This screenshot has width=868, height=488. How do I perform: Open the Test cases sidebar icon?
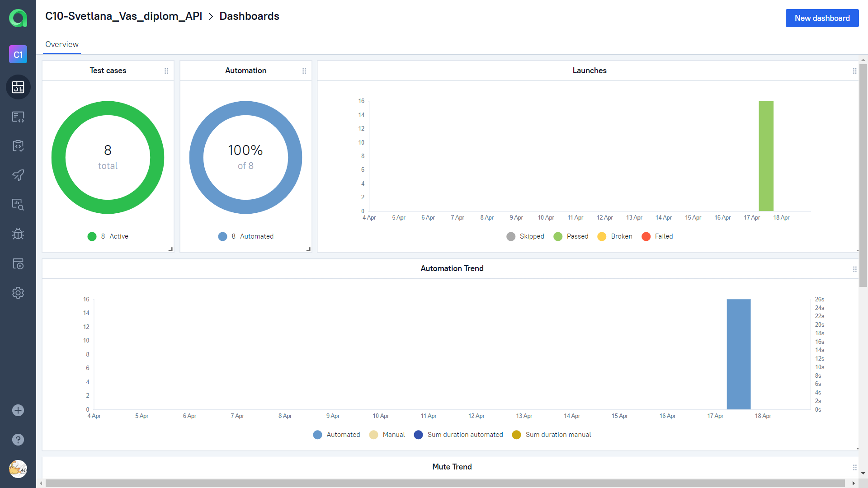(x=18, y=117)
